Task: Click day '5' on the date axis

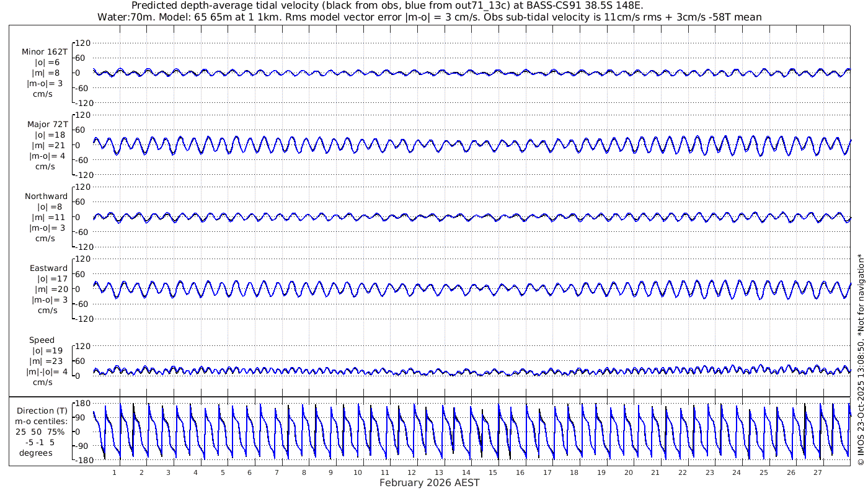Action: click(223, 472)
